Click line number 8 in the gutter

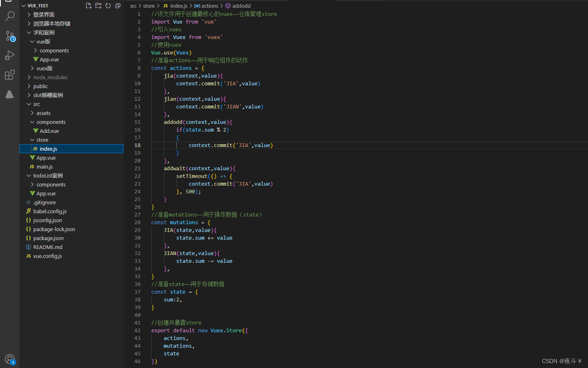139,68
